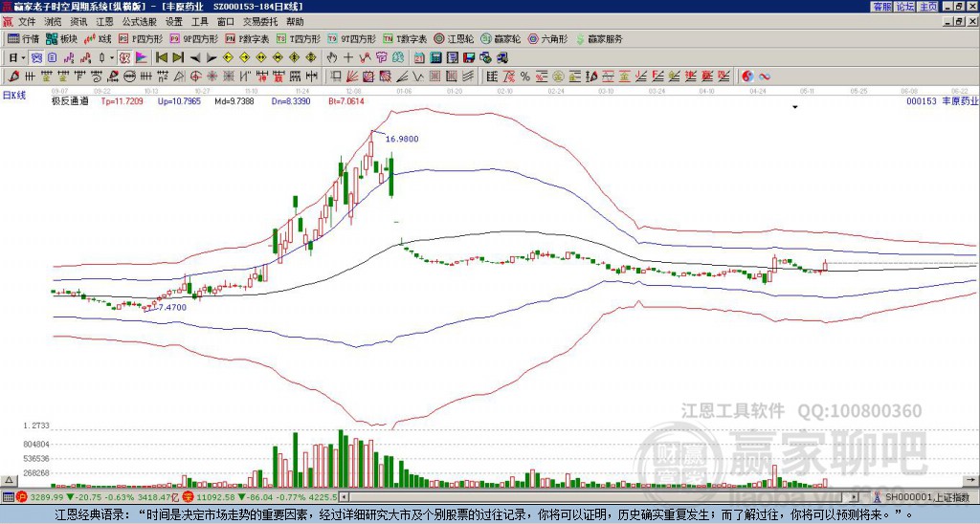Switch to K线 chart view
Image resolution: width=980 pixels, height=524 pixels.
98,39
